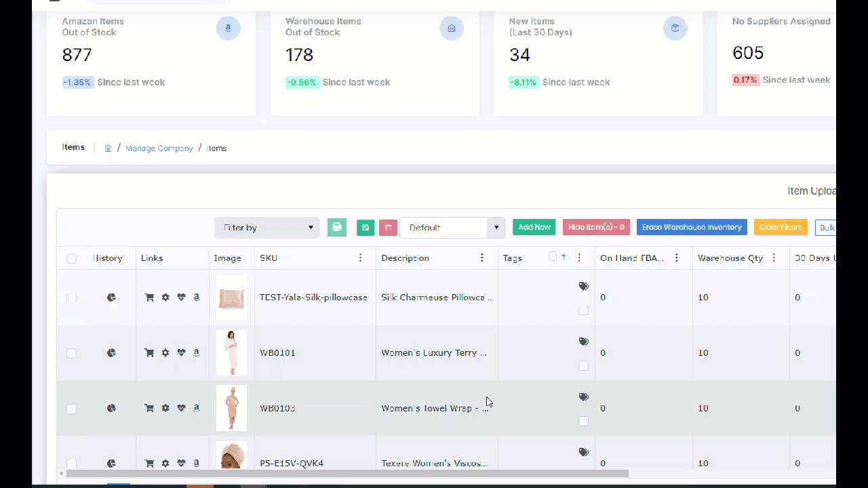Click Amazon link icon in WB0101 row

pyautogui.click(x=197, y=353)
